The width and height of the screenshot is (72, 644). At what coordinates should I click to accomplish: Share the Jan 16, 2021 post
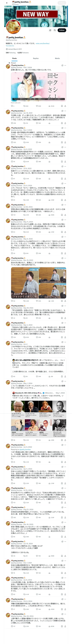click(x=65, y=123)
